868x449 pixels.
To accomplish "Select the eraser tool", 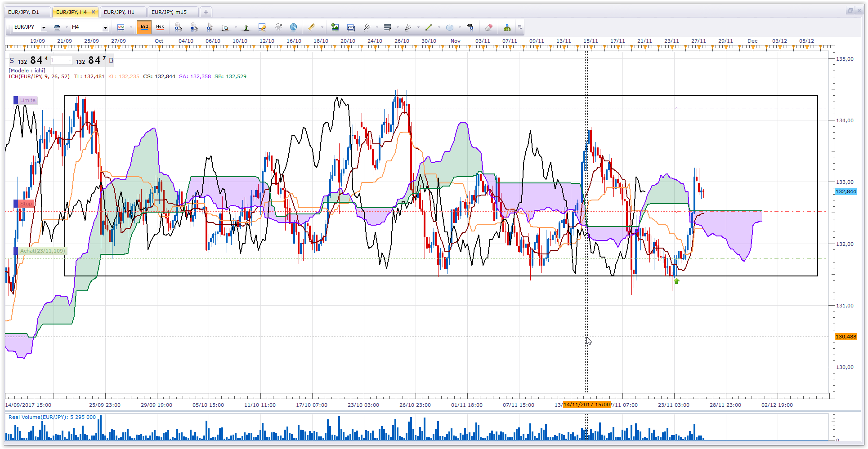I will (489, 27).
